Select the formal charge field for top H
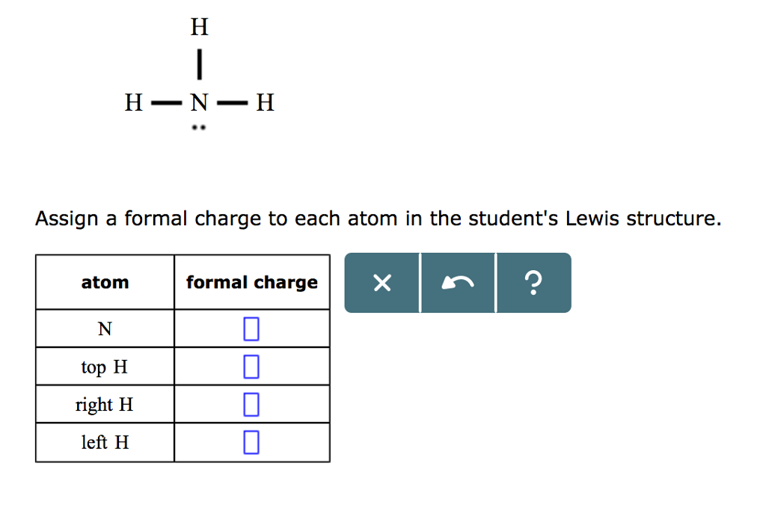Screen dimensions: 766x532 pos(251,366)
